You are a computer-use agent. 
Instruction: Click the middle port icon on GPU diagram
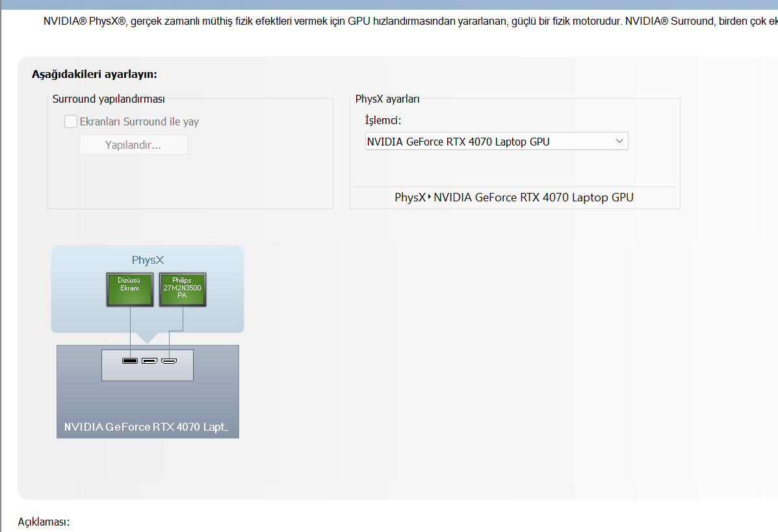tap(149, 361)
